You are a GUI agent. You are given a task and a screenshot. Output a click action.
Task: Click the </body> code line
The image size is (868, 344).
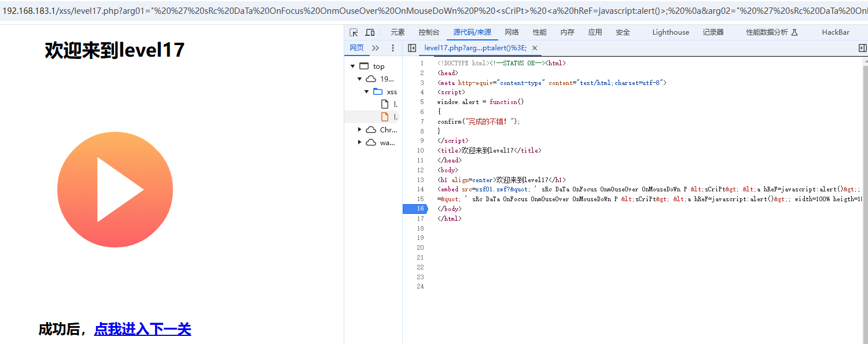coord(450,209)
